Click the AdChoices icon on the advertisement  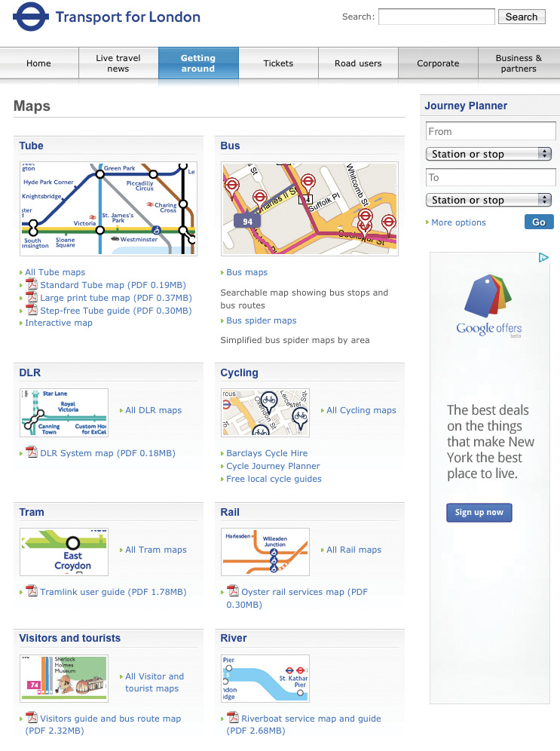[543, 258]
